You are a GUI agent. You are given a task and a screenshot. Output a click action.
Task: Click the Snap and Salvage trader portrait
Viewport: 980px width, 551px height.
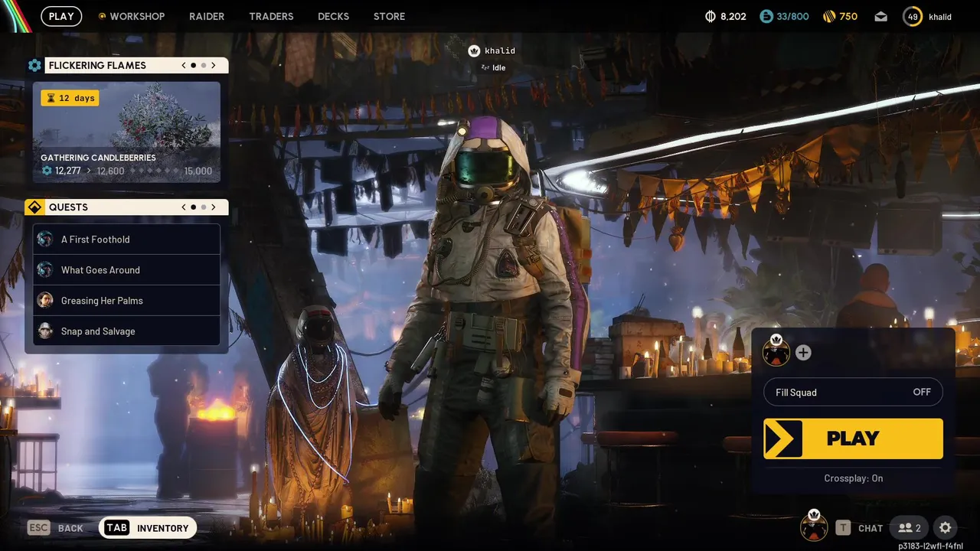[45, 331]
